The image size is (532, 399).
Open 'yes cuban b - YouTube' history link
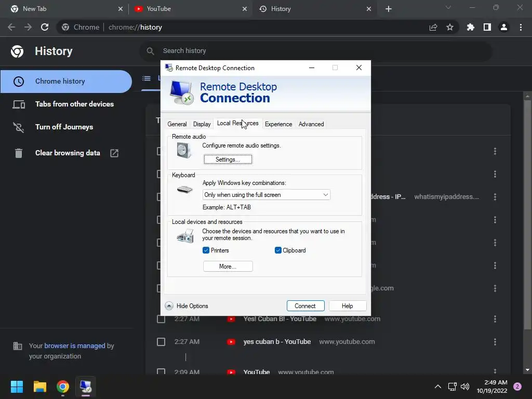coord(277,342)
